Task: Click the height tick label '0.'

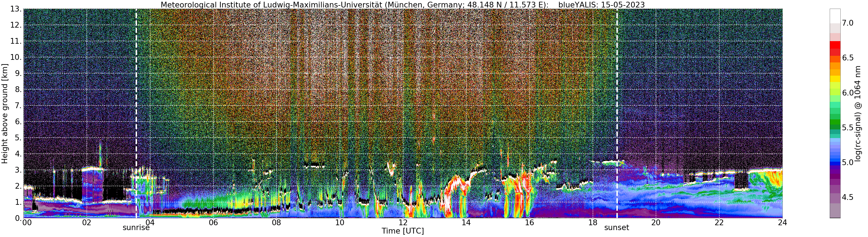Action: point(18,218)
